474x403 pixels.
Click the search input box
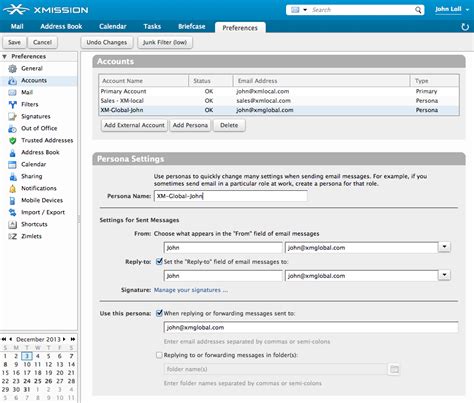362,10
